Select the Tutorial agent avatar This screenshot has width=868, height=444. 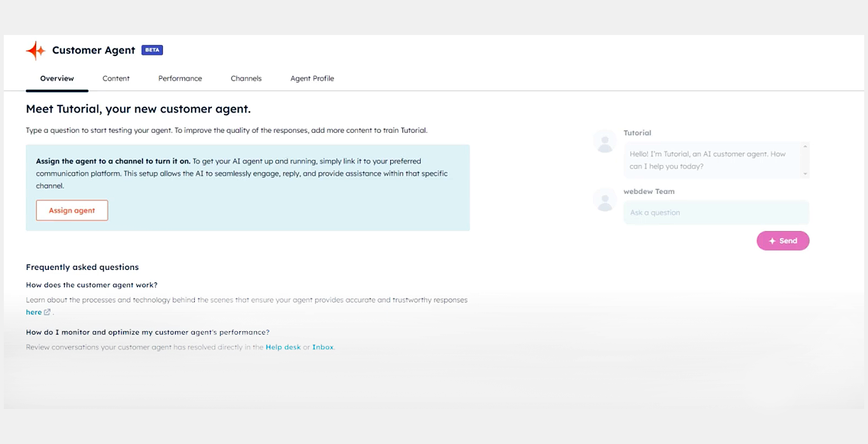coord(604,141)
